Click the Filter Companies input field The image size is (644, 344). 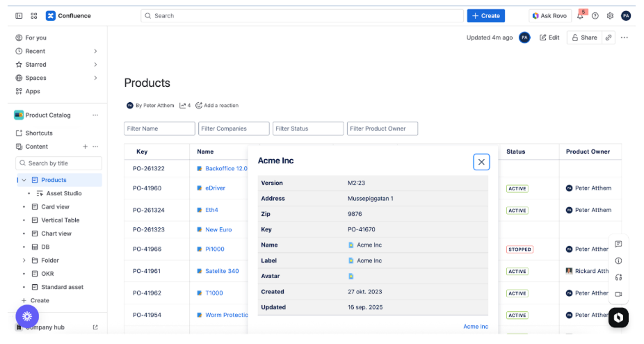click(234, 129)
